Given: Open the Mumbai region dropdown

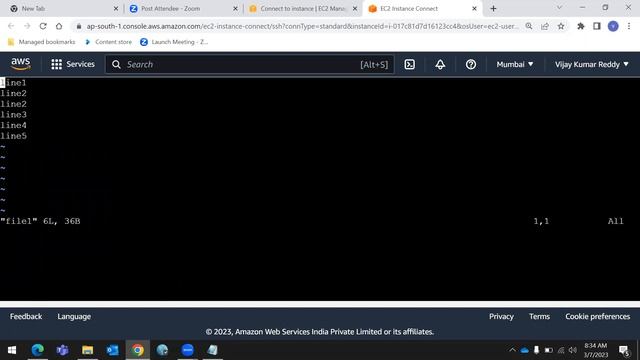Looking at the screenshot, I should click(515, 64).
